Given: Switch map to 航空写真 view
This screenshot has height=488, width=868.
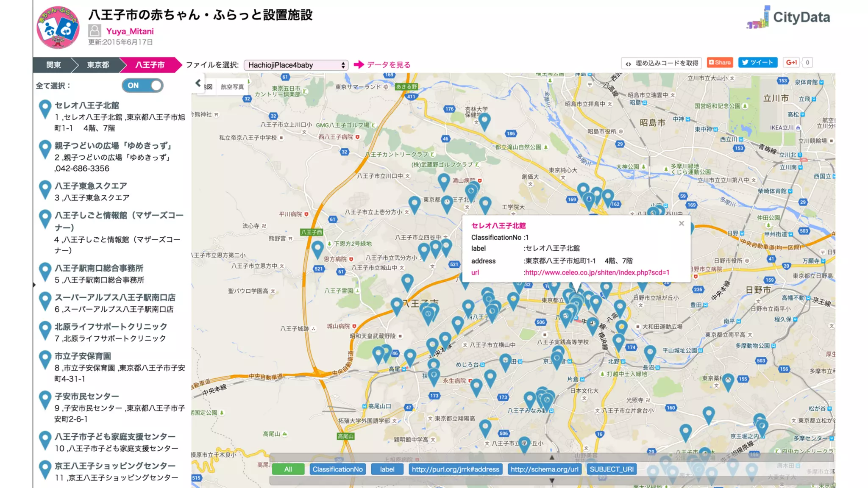Looking at the screenshot, I should click(x=232, y=87).
